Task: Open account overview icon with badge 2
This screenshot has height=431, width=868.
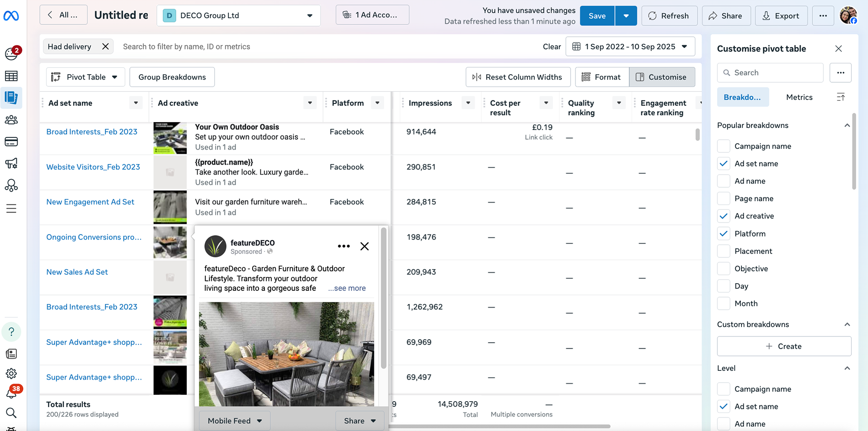Action: 11,53
